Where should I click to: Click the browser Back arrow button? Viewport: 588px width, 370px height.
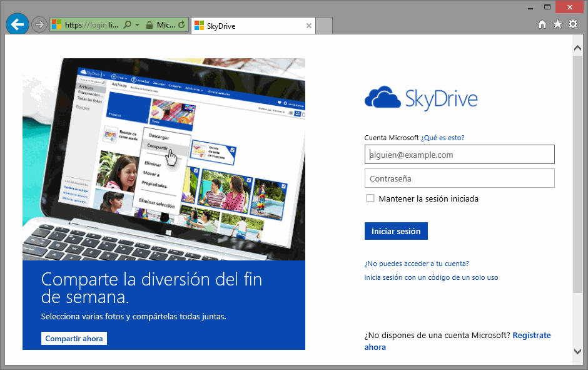click(x=17, y=25)
